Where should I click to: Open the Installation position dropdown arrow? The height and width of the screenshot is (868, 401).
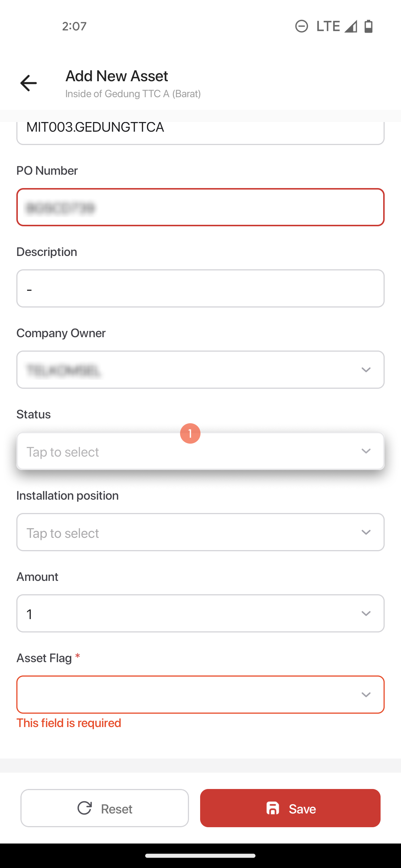click(366, 532)
